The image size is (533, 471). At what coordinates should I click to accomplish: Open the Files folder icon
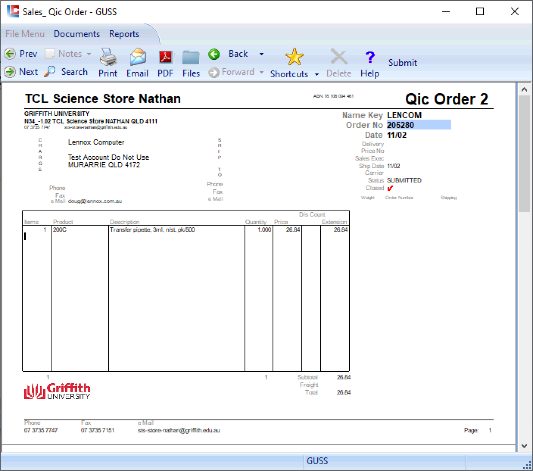tap(191, 57)
